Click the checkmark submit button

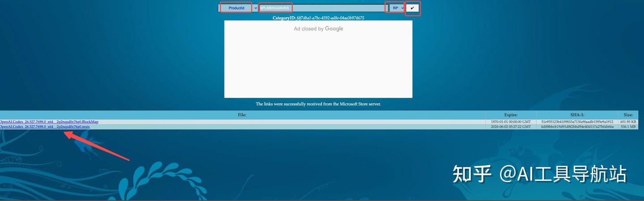[412, 8]
